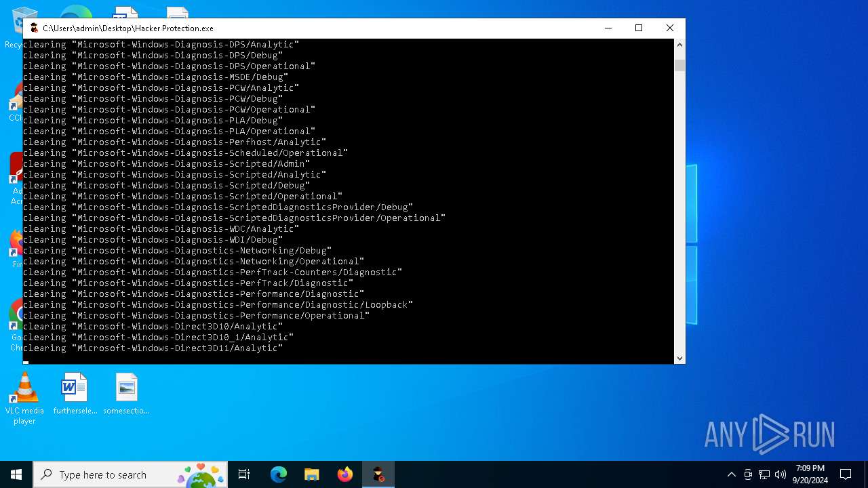
Task: Click the line "Microsoft-Windows-Diagnosis-MSDE/Debug"
Action: click(156, 77)
